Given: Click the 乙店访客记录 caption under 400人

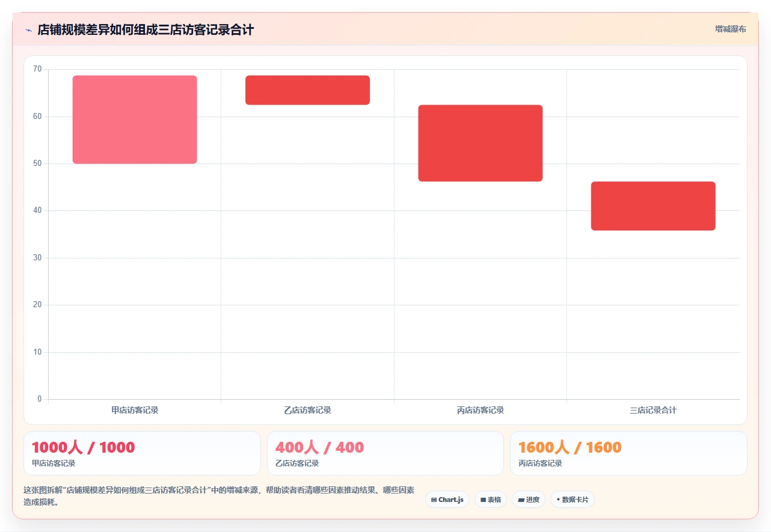Looking at the screenshot, I should click(297, 463).
